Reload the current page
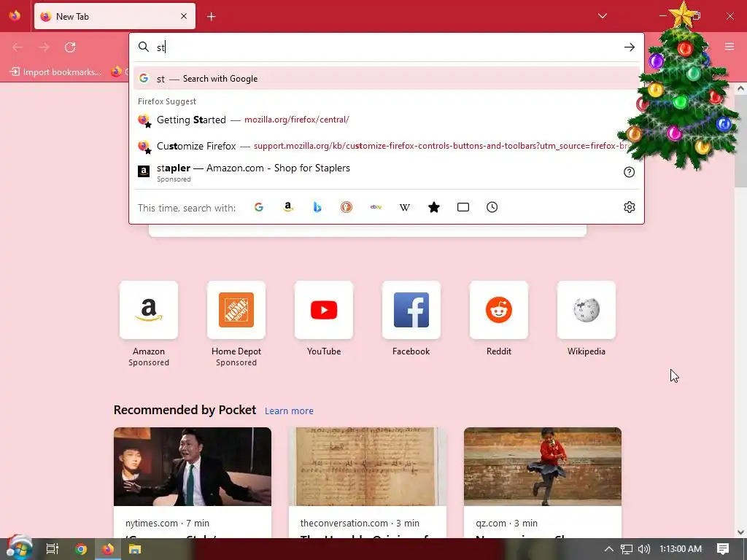The image size is (747, 560). [x=71, y=47]
